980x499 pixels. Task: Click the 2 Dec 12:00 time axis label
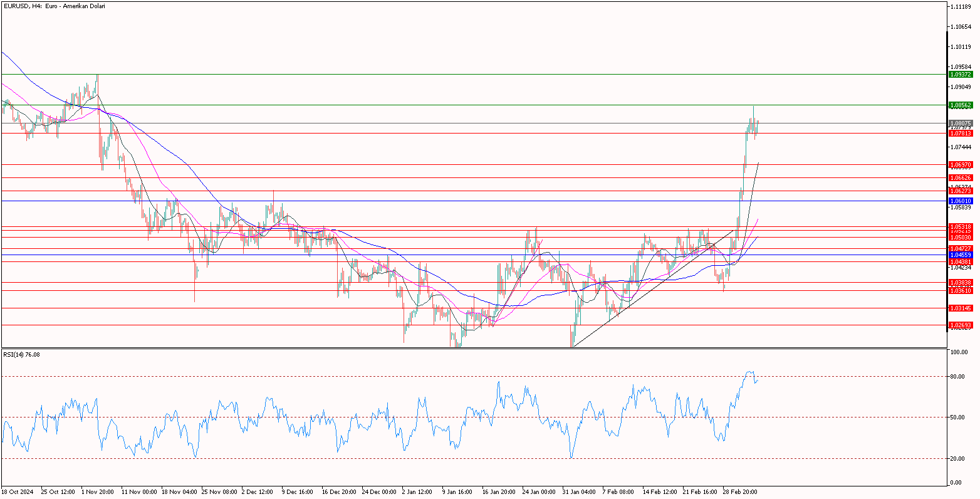coord(259,492)
